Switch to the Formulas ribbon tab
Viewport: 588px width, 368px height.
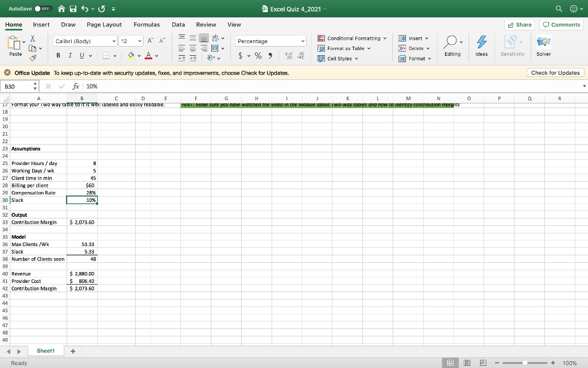(146, 25)
